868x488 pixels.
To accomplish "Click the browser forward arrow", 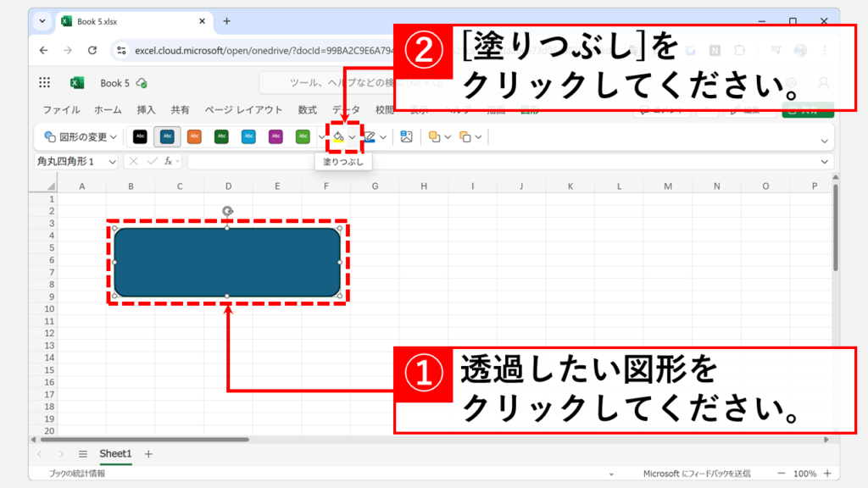I will click(68, 50).
